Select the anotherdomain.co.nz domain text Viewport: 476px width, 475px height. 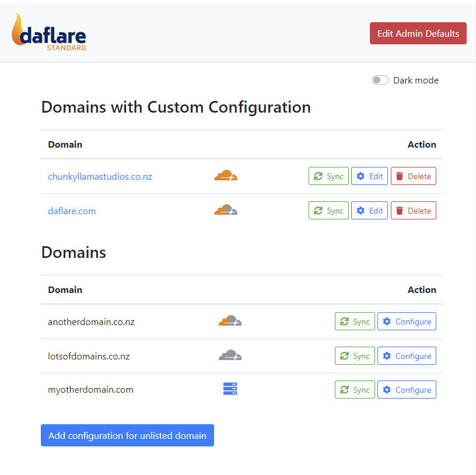(91, 322)
